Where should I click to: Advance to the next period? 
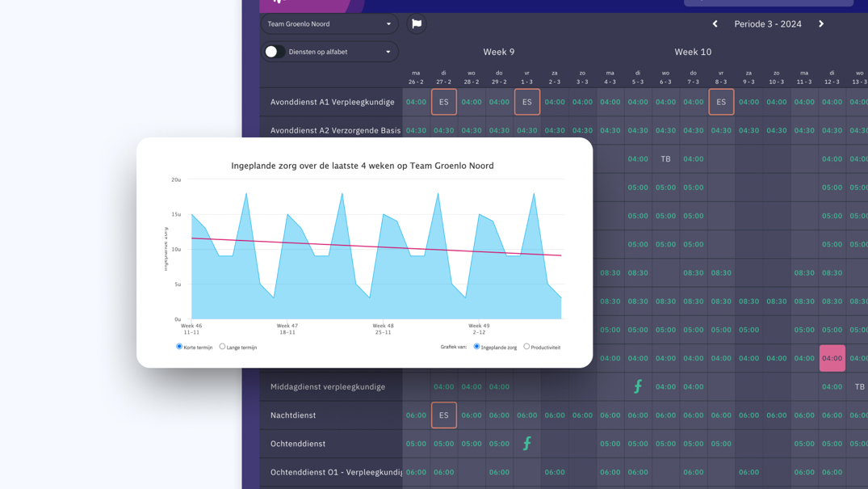coord(821,24)
